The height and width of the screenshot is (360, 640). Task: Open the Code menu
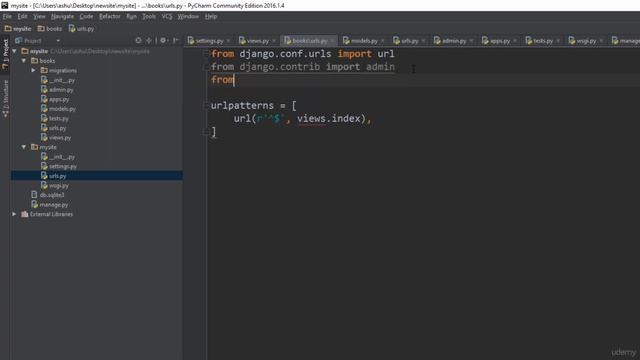tap(86, 16)
